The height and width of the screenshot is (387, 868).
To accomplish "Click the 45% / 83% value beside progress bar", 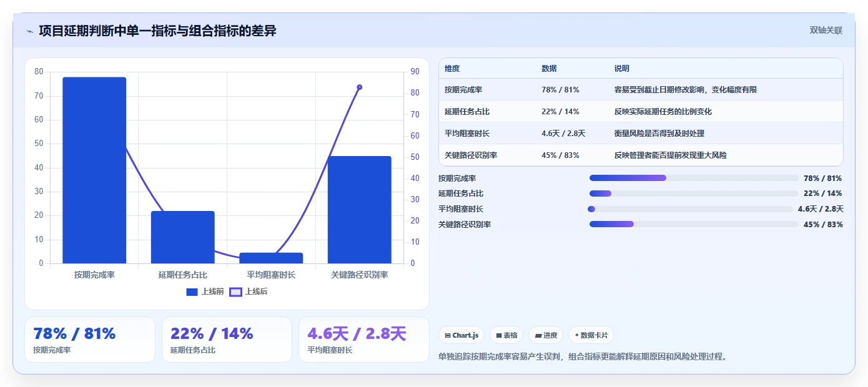I will [823, 224].
